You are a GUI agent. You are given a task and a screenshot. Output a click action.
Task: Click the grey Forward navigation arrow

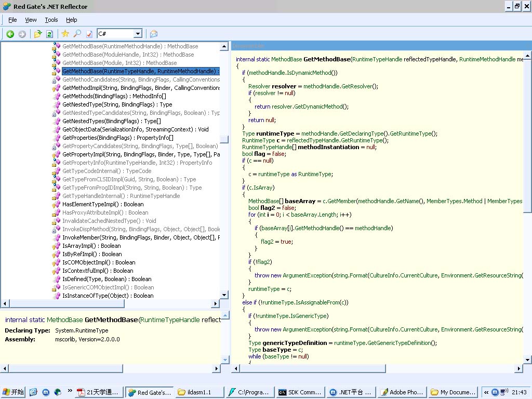click(22, 34)
